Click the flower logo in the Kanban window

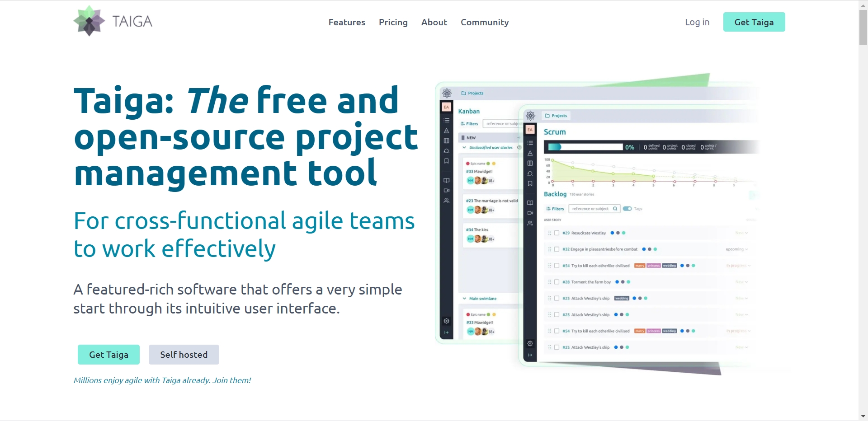pos(447,93)
